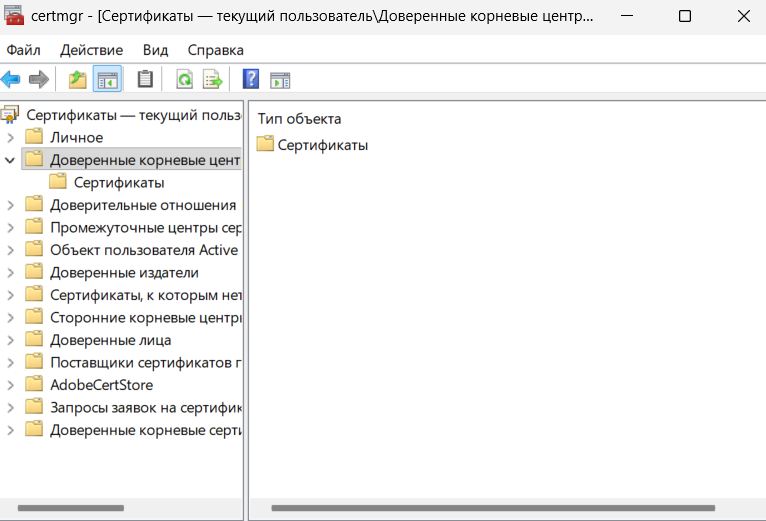
Task: Click the certmgr icon in the title bar
Action: point(14,15)
